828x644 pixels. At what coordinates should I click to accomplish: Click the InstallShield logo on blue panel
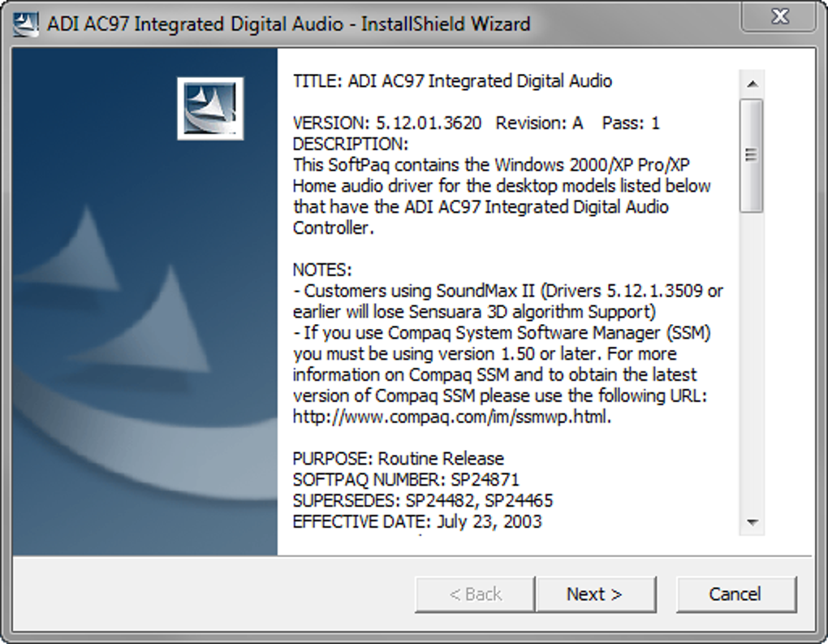tap(210, 108)
